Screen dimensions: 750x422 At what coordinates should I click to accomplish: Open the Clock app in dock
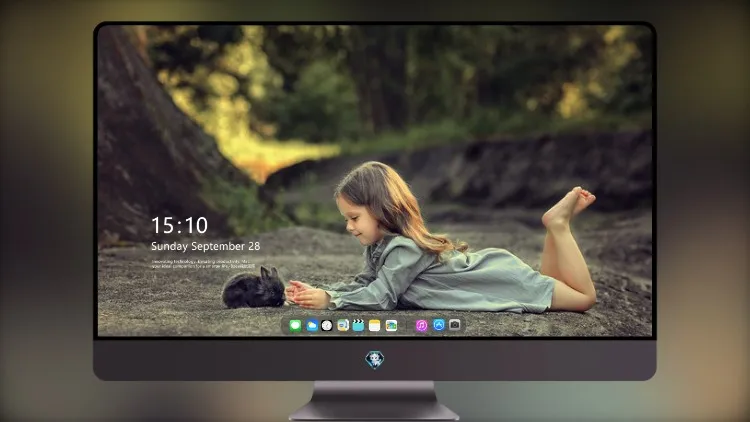[x=327, y=326]
